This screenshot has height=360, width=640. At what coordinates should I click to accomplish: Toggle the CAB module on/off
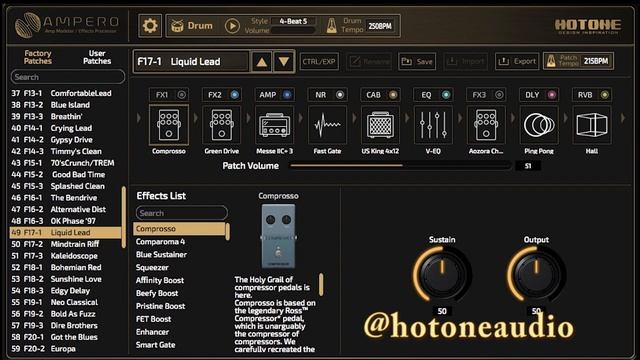tap(393, 95)
